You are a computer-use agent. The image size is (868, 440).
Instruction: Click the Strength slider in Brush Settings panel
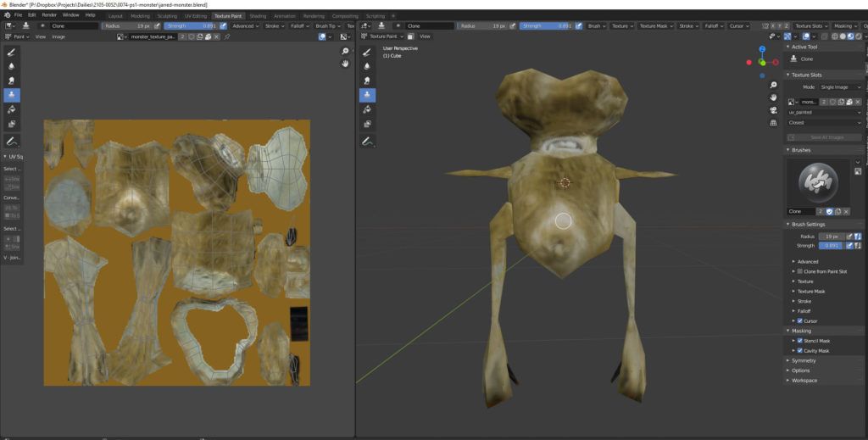[830, 246]
